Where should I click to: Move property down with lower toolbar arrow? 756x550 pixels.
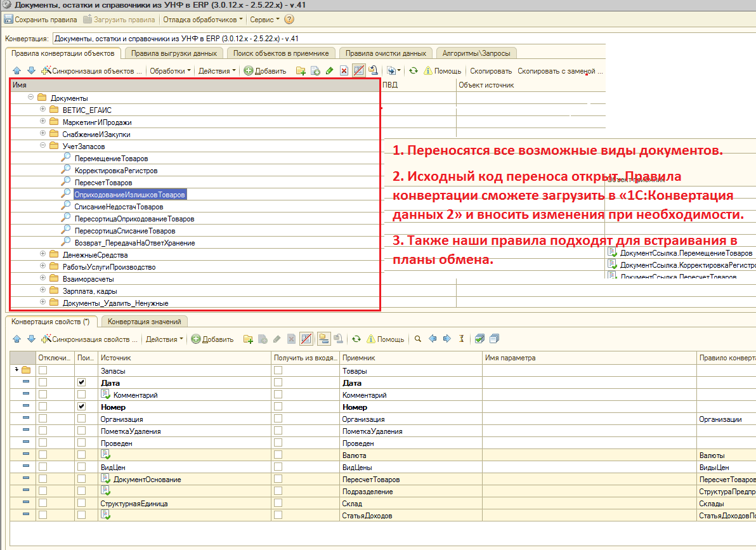coord(31,339)
